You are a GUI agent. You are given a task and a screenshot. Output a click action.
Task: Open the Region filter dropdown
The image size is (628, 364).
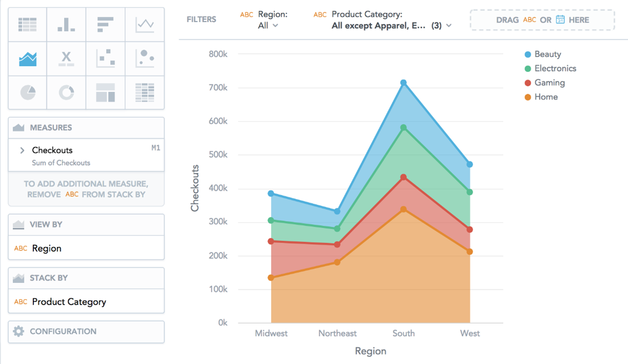click(268, 25)
